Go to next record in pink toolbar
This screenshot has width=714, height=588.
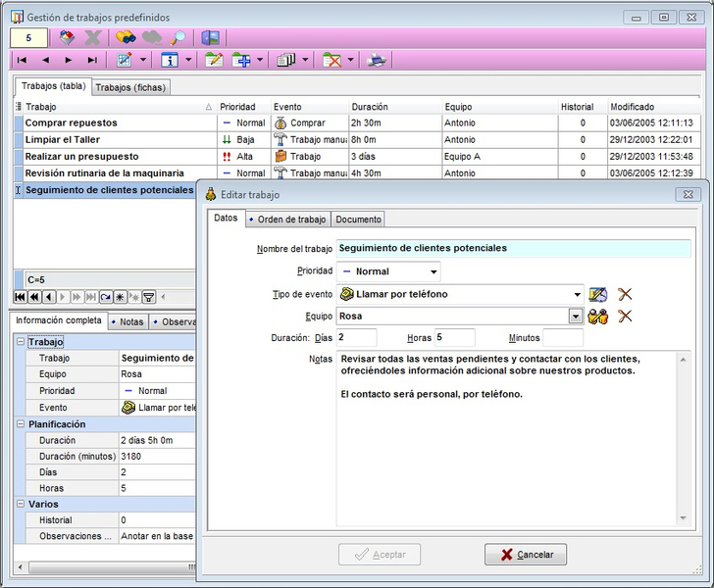69,60
